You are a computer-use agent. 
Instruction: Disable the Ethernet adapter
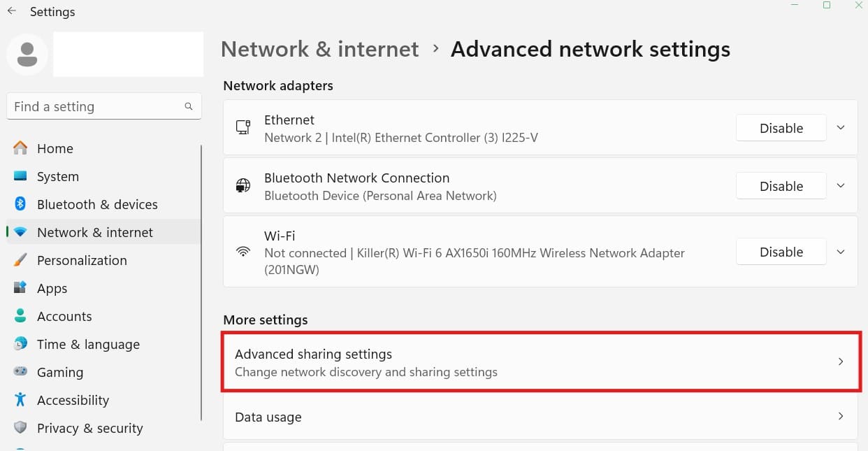pos(781,128)
